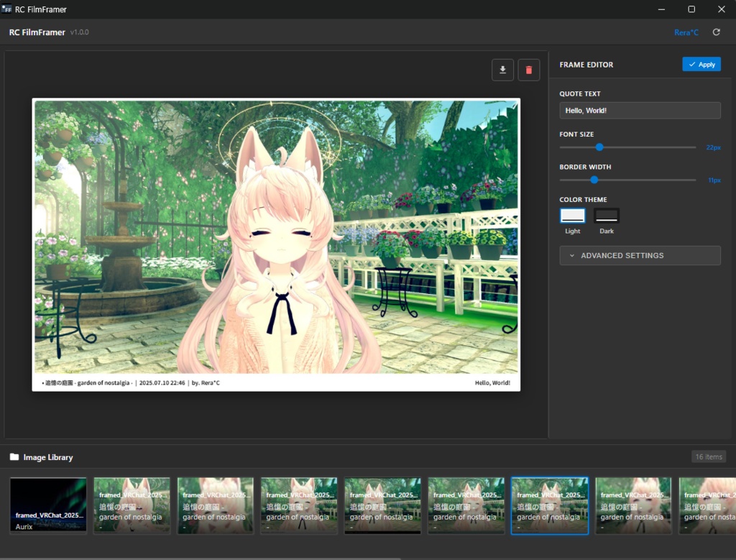This screenshot has height=560, width=736.
Task: Expand Advanced Settings
Action: [640, 255]
